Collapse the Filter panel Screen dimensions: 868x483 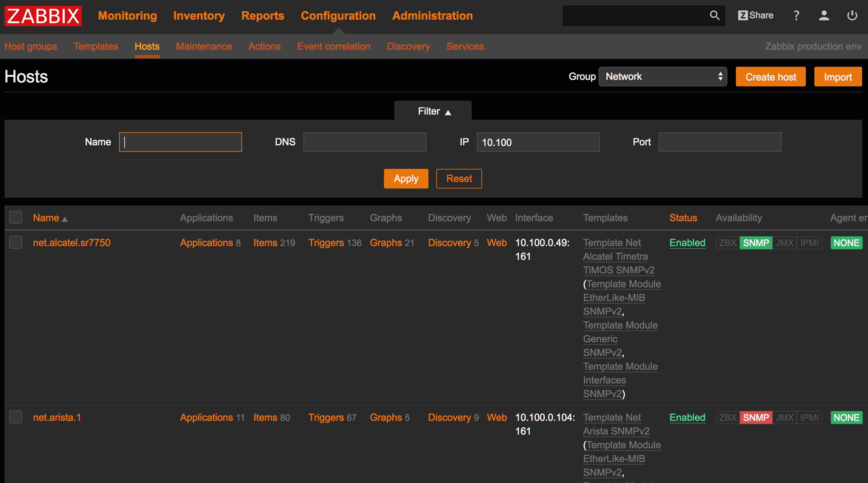(x=433, y=111)
